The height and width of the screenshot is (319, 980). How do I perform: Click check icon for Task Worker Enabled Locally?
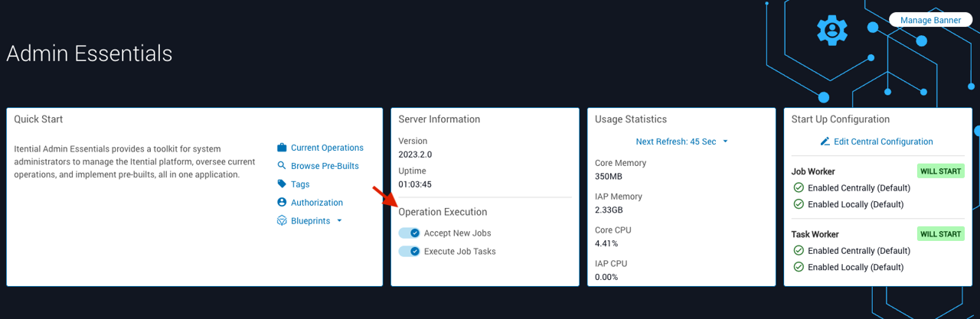coord(799,267)
